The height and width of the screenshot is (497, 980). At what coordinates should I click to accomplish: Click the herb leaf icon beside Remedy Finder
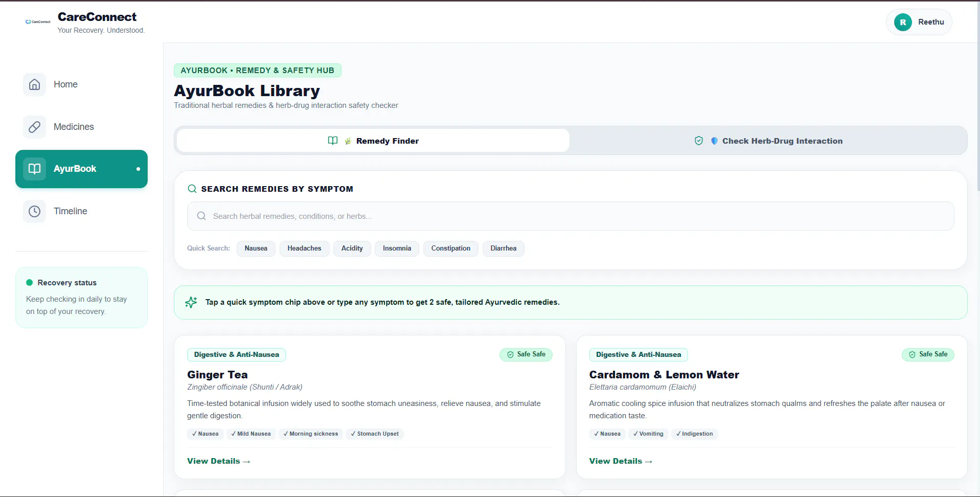coord(348,141)
